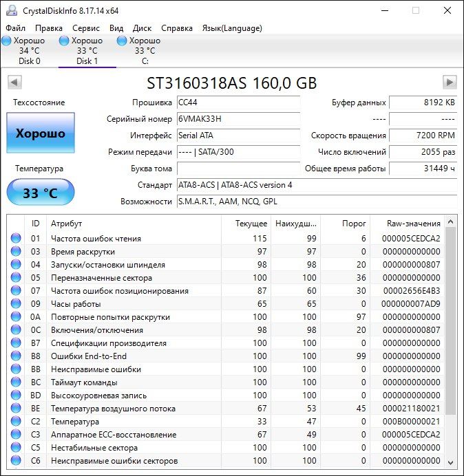Click the Raw-значения column header
464x476 pixels.
(414, 224)
